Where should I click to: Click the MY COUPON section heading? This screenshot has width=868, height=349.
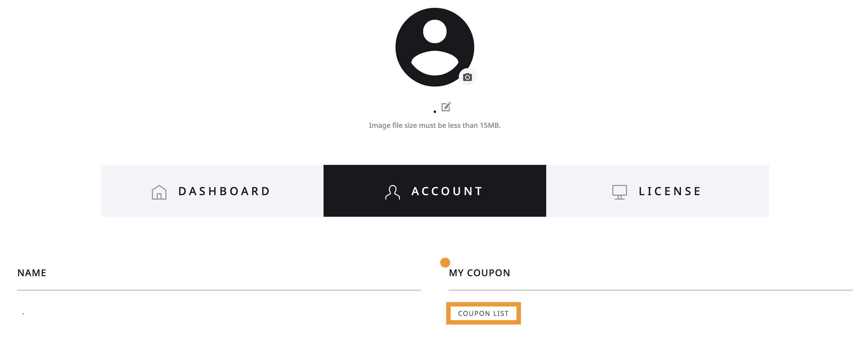[x=479, y=273]
